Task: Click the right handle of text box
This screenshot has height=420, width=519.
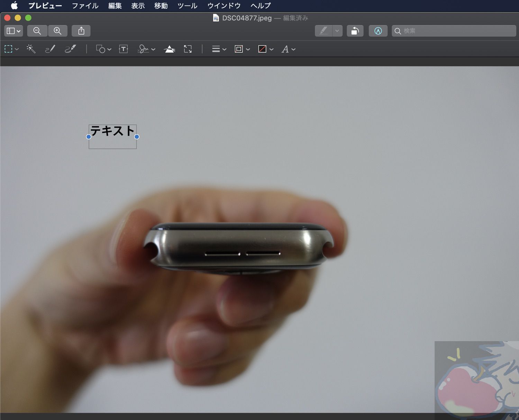Action: (x=137, y=137)
